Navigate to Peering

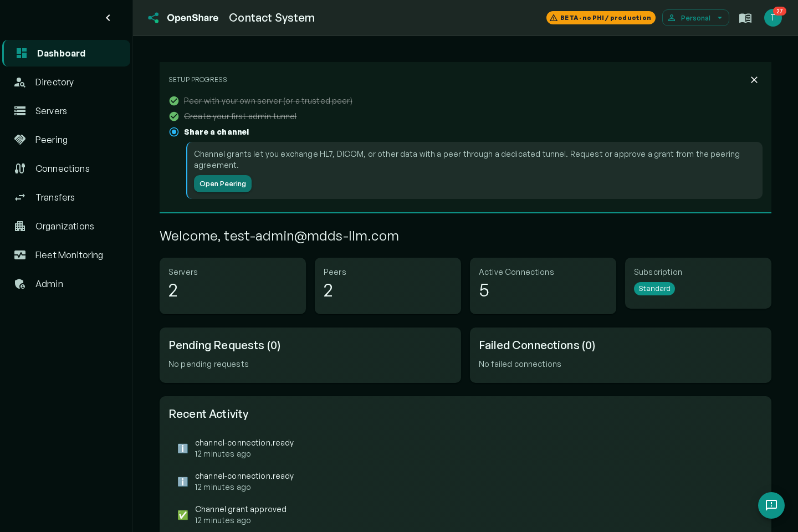[x=66, y=140]
